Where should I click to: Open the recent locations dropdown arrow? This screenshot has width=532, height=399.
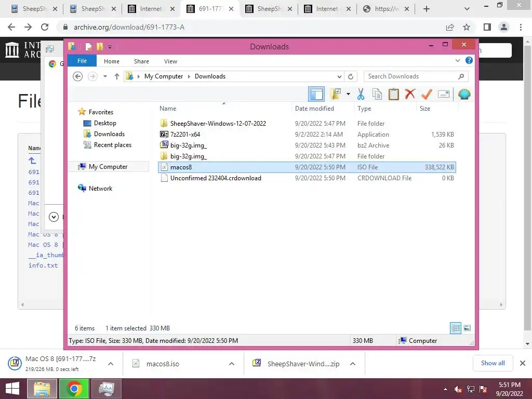(105, 76)
